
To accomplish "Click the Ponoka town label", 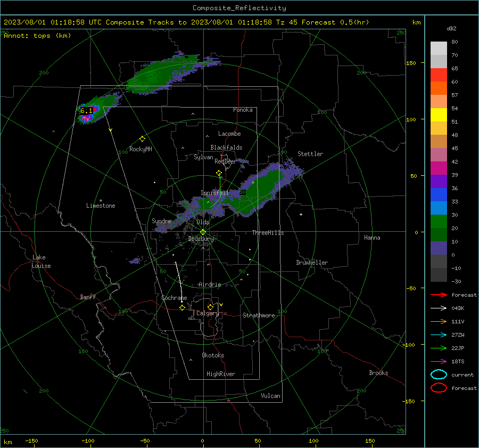I will point(243,110).
